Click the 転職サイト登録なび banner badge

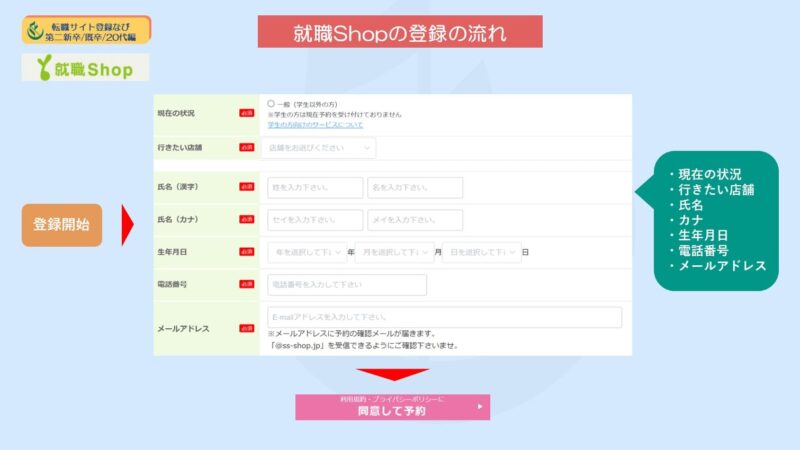pos(86,30)
